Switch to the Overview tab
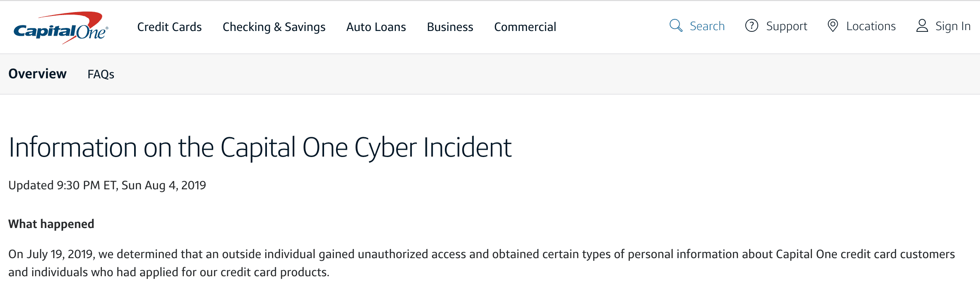 (37, 74)
